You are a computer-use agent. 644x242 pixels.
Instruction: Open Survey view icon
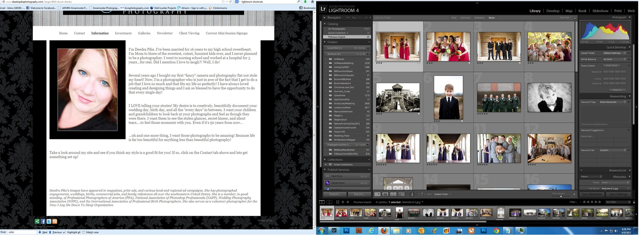click(402, 194)
